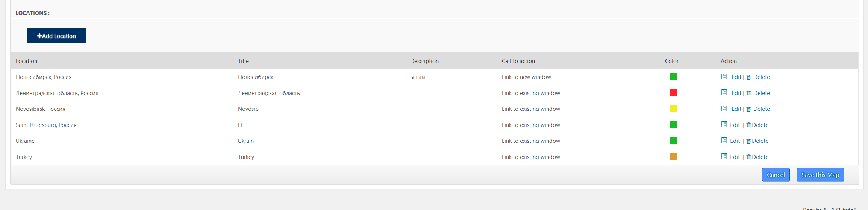Click the Location column header

(x=26, y=61)
